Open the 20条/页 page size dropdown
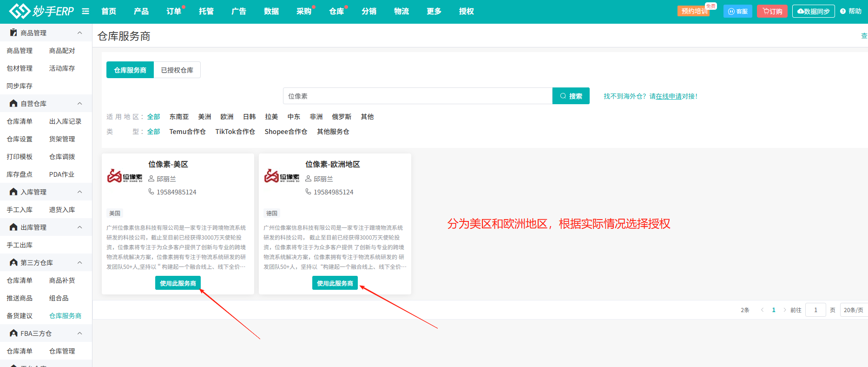Screen dimensions: 868x367 854,310
